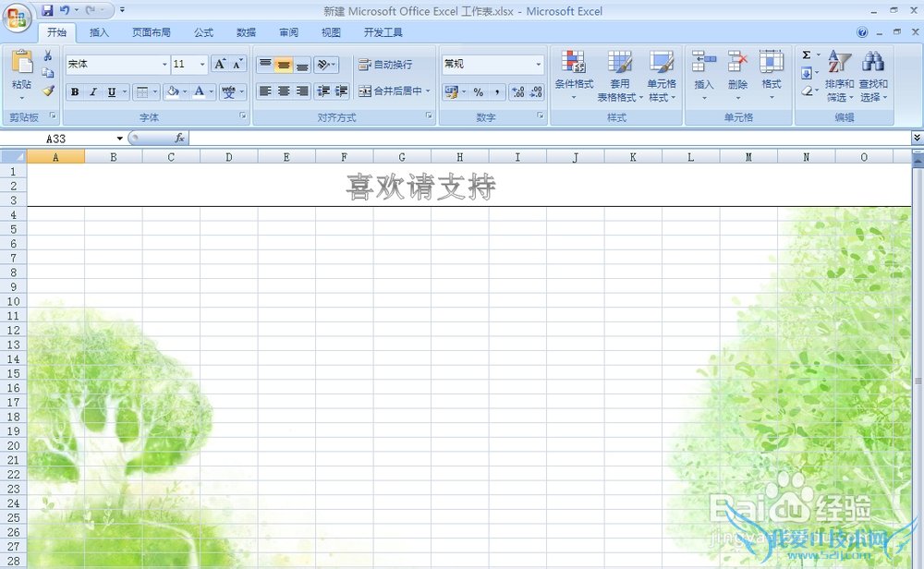Viewport: 924px width, 569px height.
Task: Open font name dropdown 宋体
Action: click(x=164, y=65)
